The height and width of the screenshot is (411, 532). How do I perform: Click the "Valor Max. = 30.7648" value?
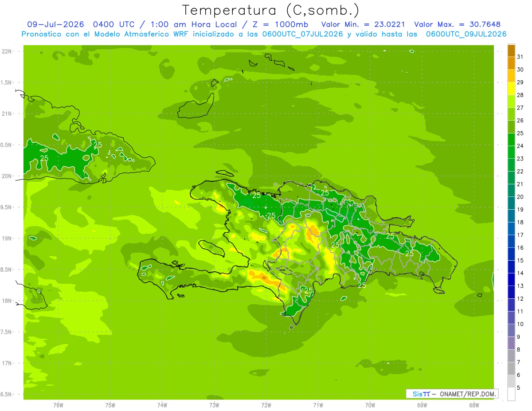click(458, 24)
